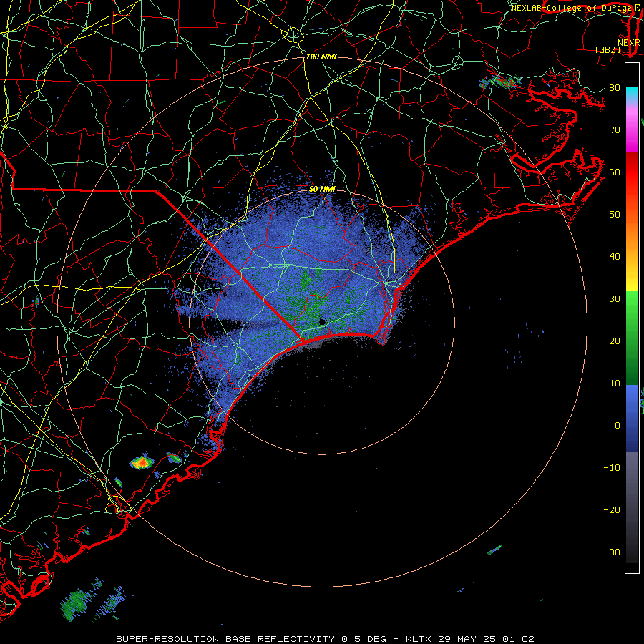
Task: Click the '50 NMI' range ring label
Action: coord(322,189)
